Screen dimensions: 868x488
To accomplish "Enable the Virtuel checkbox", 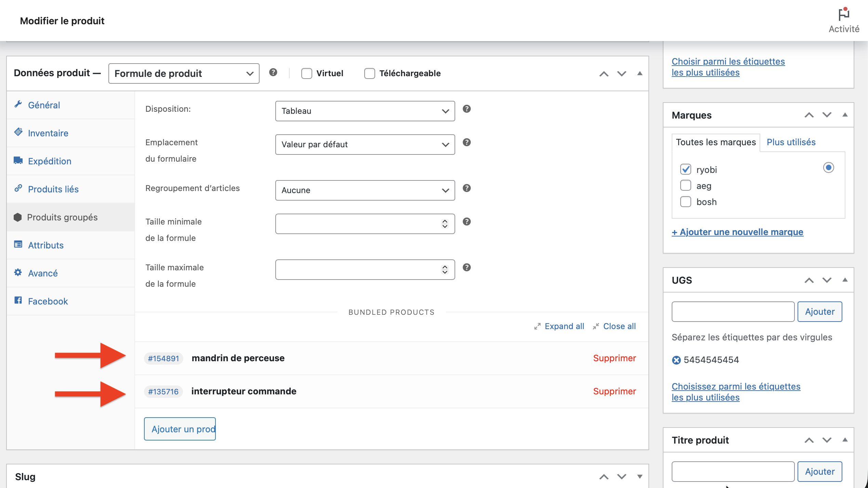I will click(306, 73).
